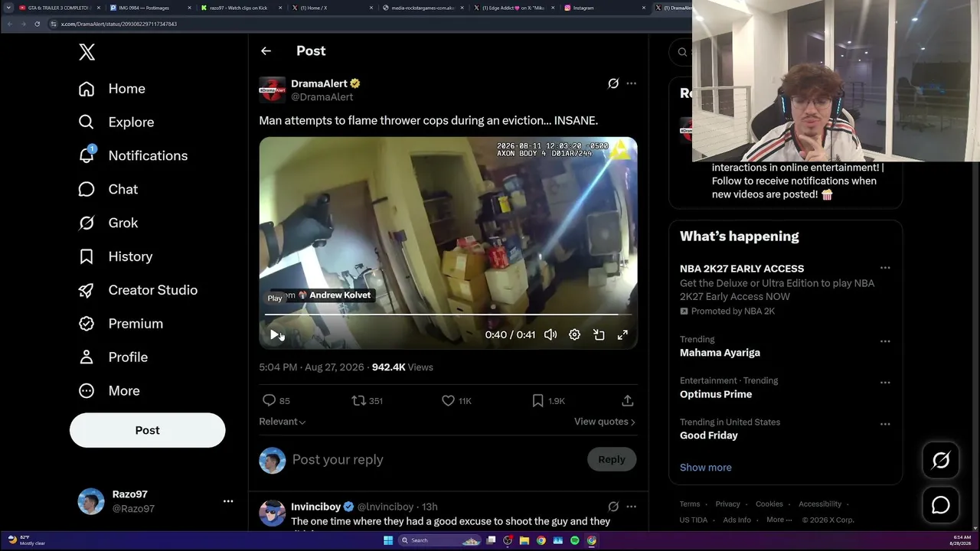Open options for NBA 2K27 promoted trend
This screenshot has width=980, height=551.
(x=885, y=268)
